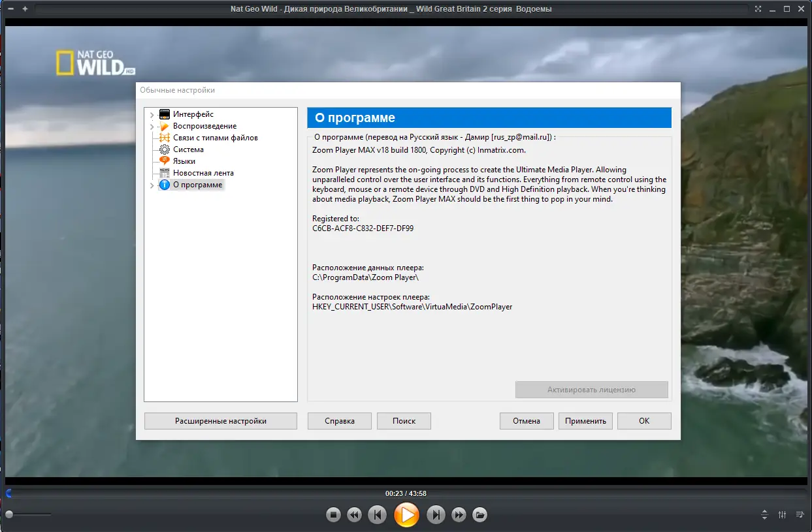This screenshot has width=812, height=532.
Task: Maximize the Zoom Player window
Action: point(787,9)
